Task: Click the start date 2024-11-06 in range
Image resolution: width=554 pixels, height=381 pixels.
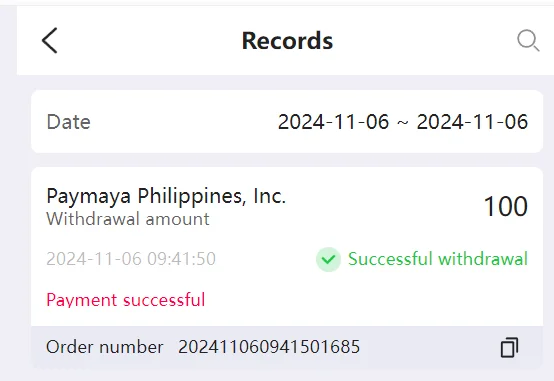Action: (x=334, y=122)
